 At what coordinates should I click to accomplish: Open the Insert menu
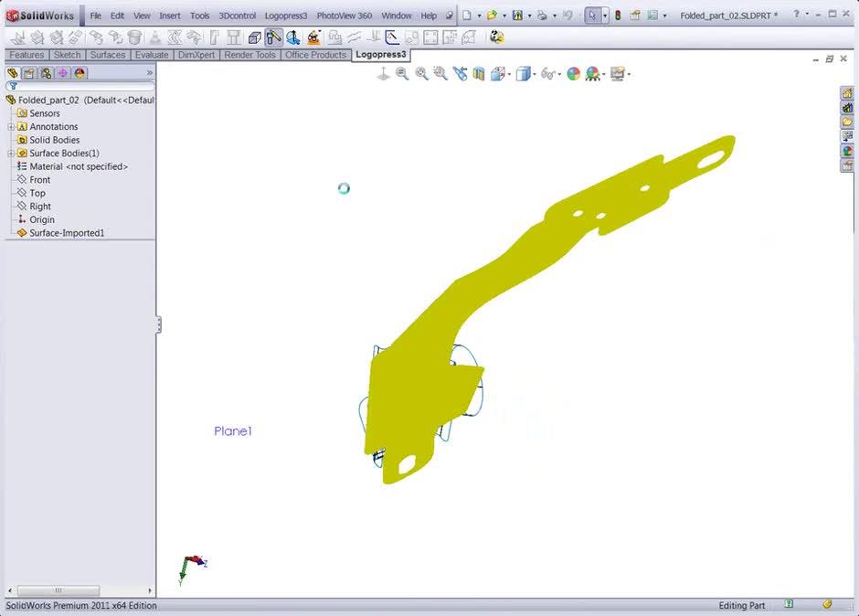point(172,16)
